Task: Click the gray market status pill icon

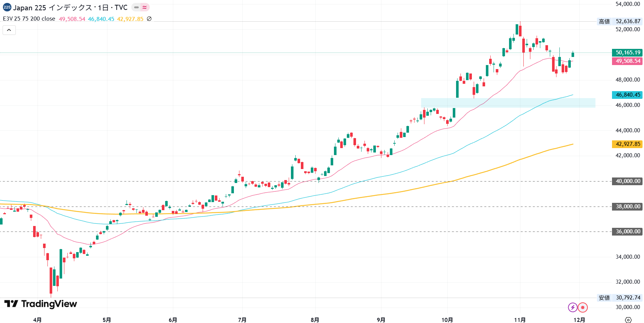Action: pyautogui.click(x=136, y=7)
